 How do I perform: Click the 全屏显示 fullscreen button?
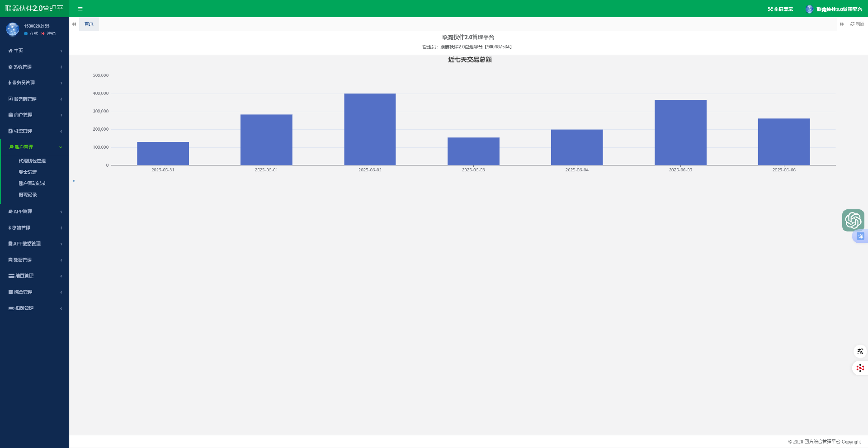pyautogui.click(x=780, y=9)
